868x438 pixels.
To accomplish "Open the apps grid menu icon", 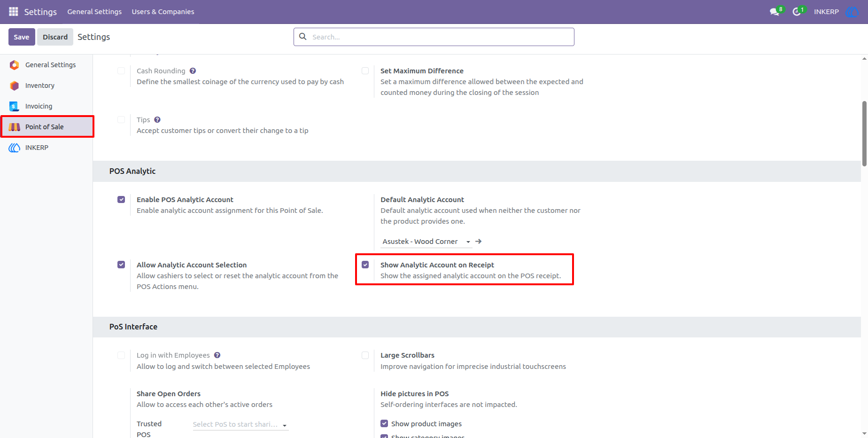I will [x=14, y=11].
